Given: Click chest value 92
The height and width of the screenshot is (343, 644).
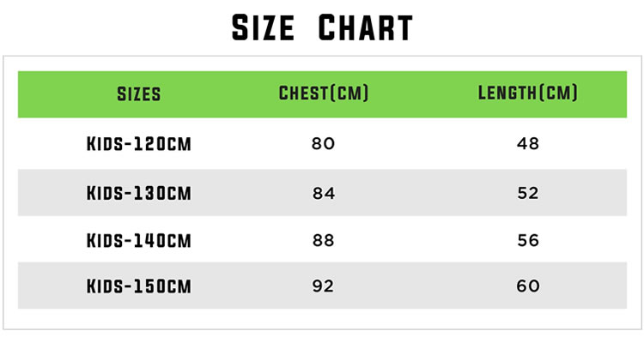Looking at the screenshot, I should coord(323,286).
